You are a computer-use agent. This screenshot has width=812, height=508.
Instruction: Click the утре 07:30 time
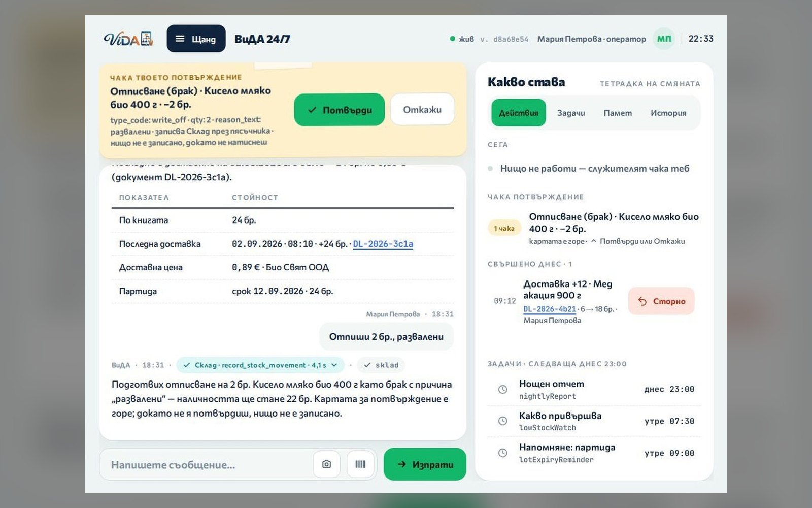click(669, 421)
